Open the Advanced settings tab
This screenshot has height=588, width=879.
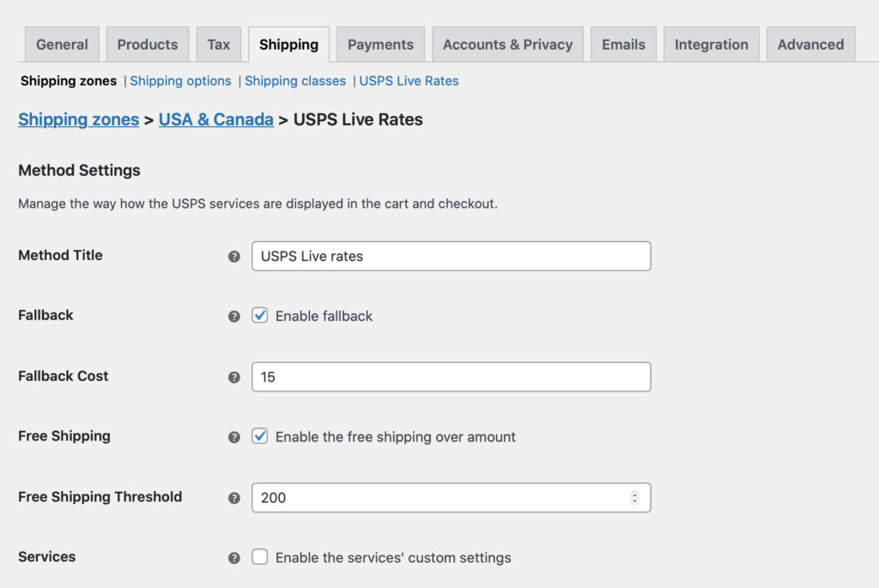coord(810,45)
